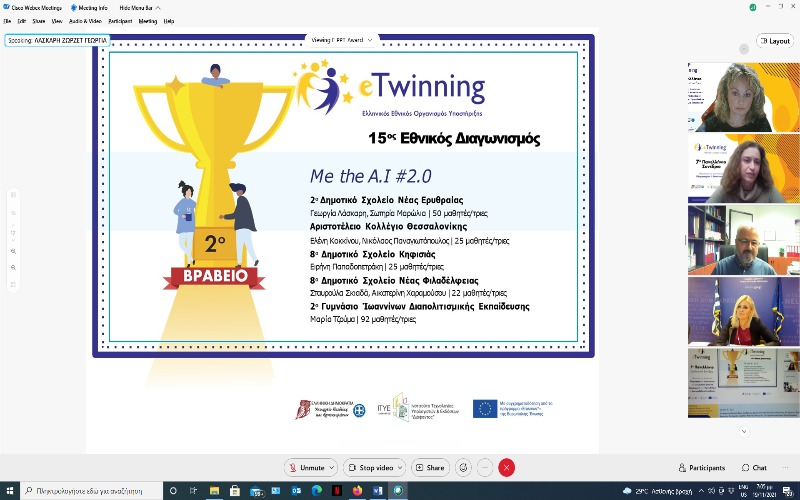Open Task View on taskbar
This screenshot has height=500, width=800.
(193, 491)
